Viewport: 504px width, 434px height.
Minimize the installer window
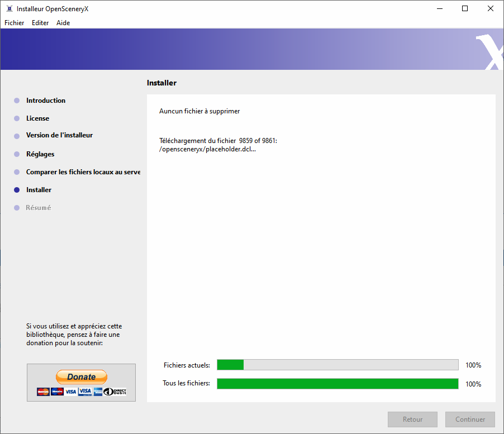pyautogui.click(x=440, y=9)
